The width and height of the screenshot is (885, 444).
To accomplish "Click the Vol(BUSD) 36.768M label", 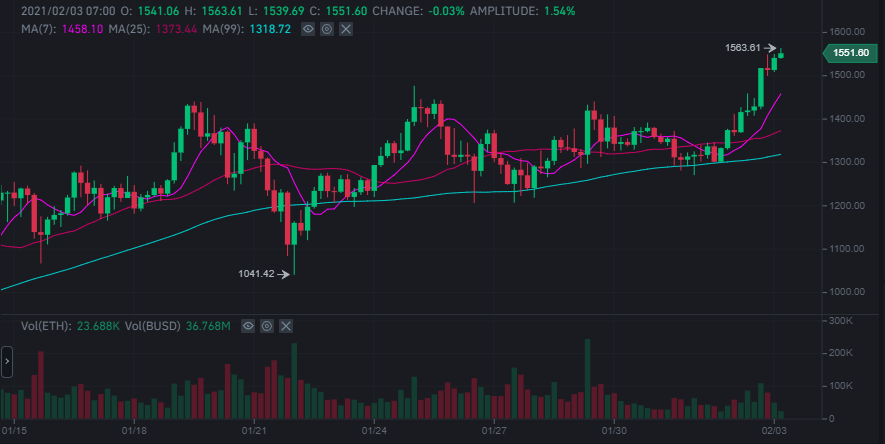I will coord(178,326).
